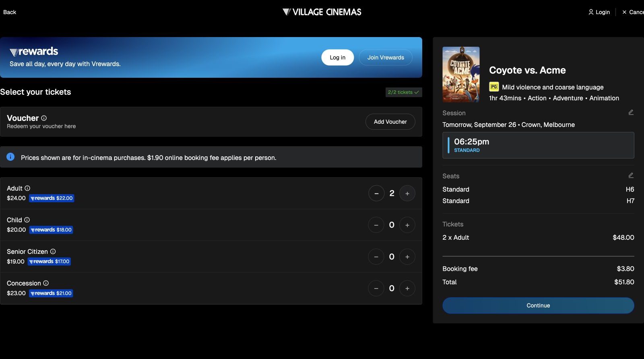This screenshot has width=644, height=359.
Task: Click the Voucher info icon
Action: [x=44, y=118]
